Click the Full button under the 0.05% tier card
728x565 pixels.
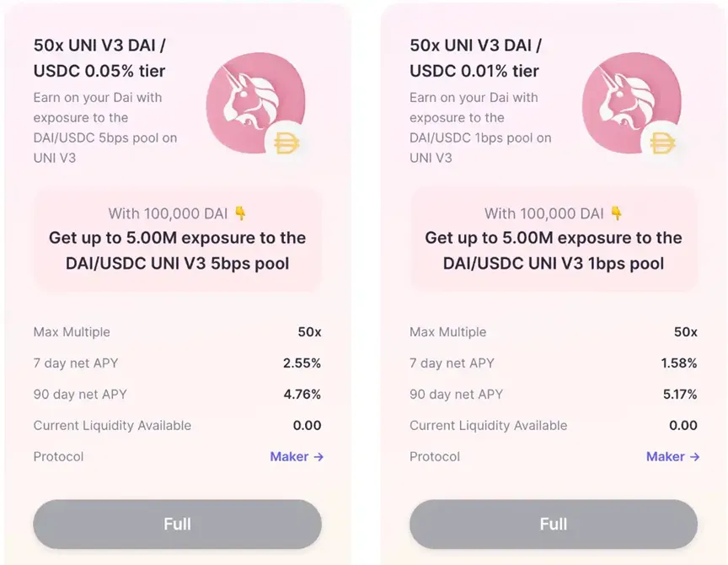[x=177, y=525]
